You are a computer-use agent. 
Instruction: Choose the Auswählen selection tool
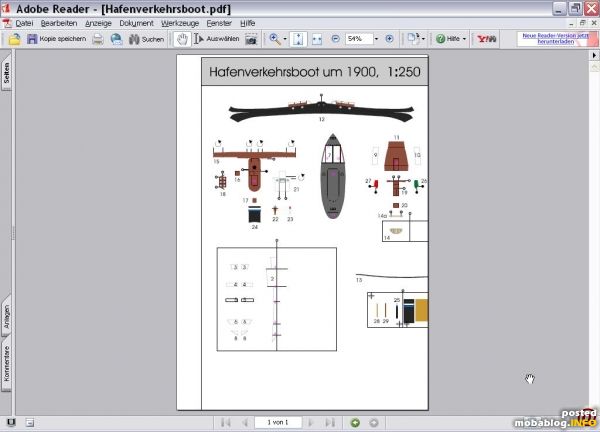217,39
